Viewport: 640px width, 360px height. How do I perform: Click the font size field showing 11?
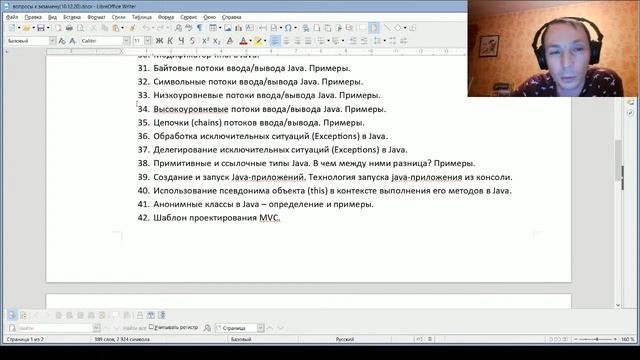(x=138, y=41)
